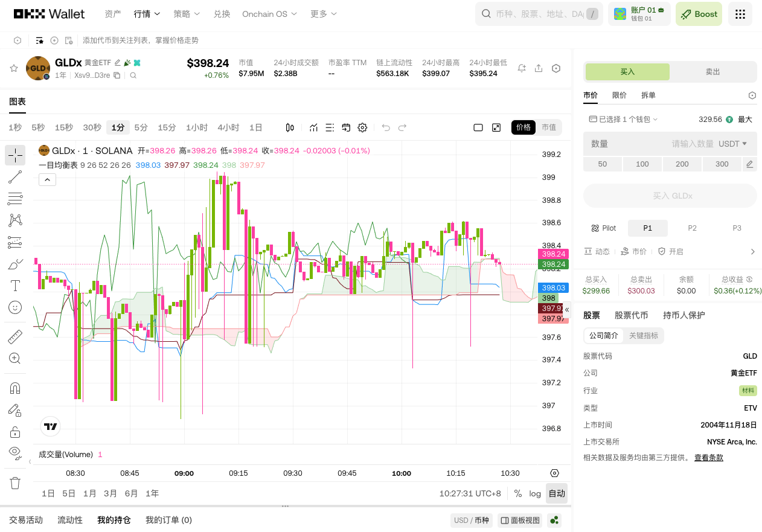Delete drawings with the trash icon
762x532 pixels.
pyautogui.click(x=15, y=482)
